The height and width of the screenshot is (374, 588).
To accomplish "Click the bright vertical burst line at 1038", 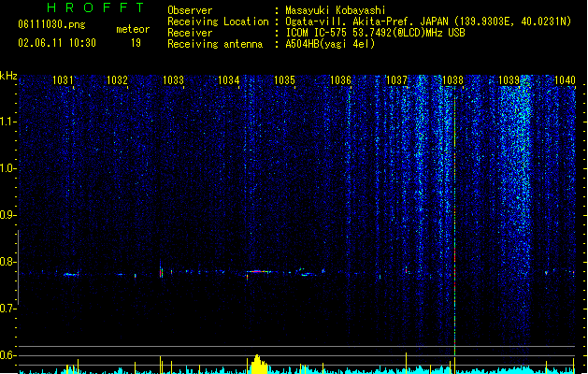I will [x=455, y=225].
